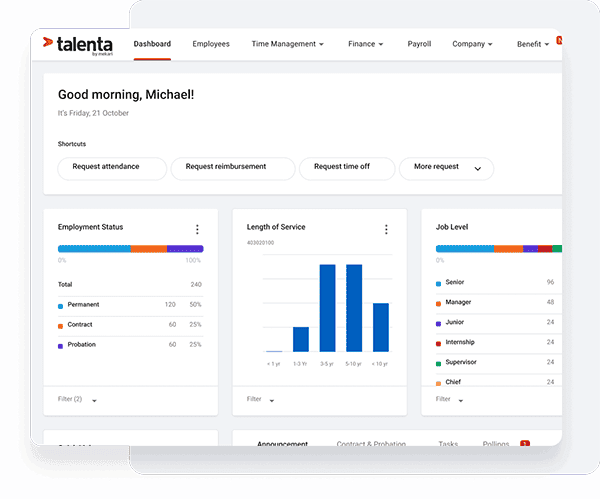Click the Junior legend color square
The height and width of the screenshot is (500, 600).
[x=439, y=324]
